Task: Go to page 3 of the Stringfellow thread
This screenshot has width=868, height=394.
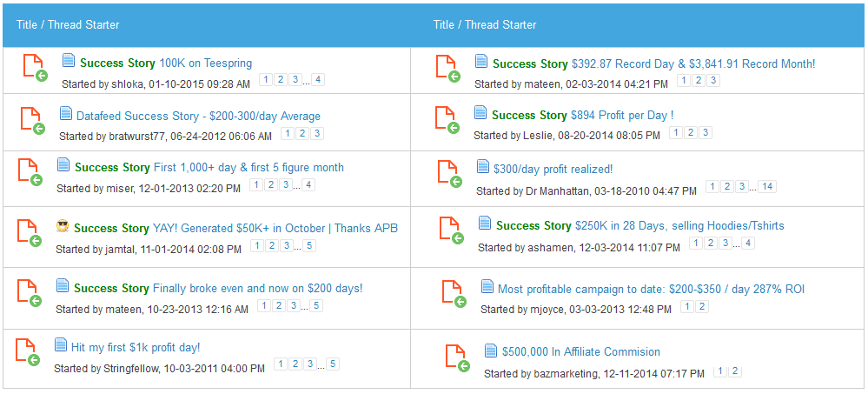Action: pyautogui.click(x=310, y=364)
